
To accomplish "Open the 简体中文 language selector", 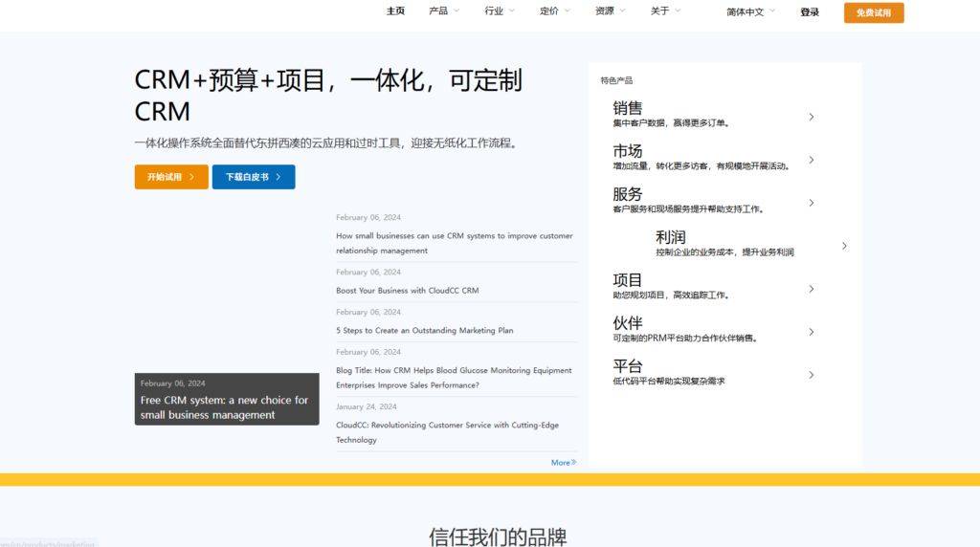I will click(750, 12).
